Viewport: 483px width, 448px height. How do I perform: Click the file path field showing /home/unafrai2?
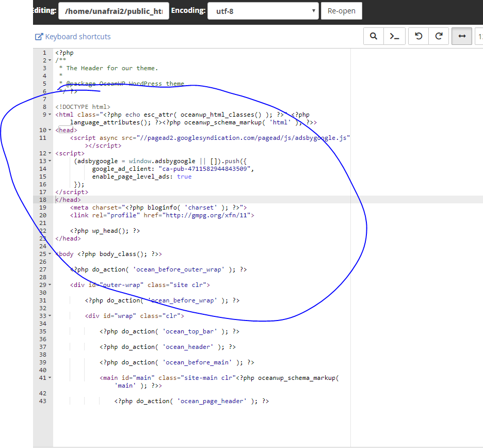(114, 10)
